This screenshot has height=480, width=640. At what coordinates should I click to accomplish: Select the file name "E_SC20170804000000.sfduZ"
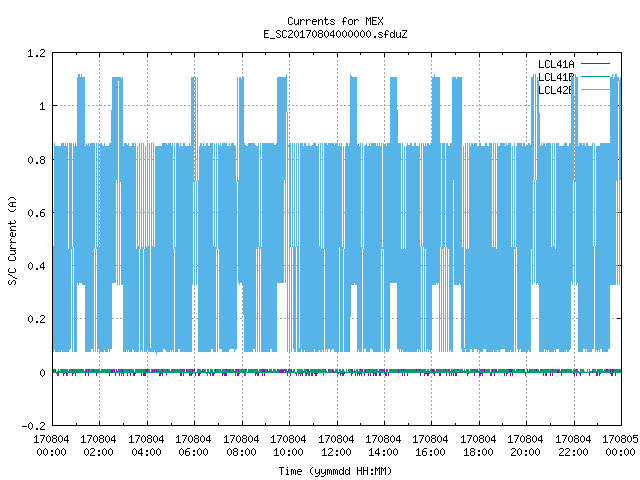[x=335, y=34]
